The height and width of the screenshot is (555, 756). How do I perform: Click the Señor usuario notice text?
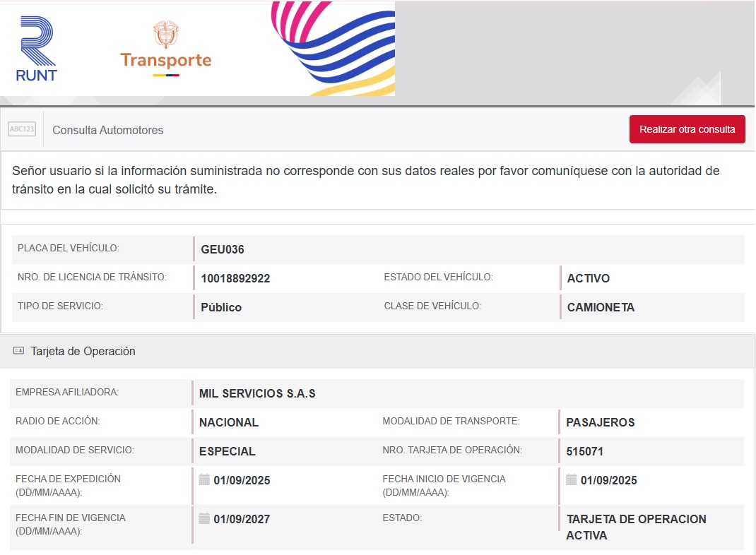pyautogui.click(x=365, y=180)
